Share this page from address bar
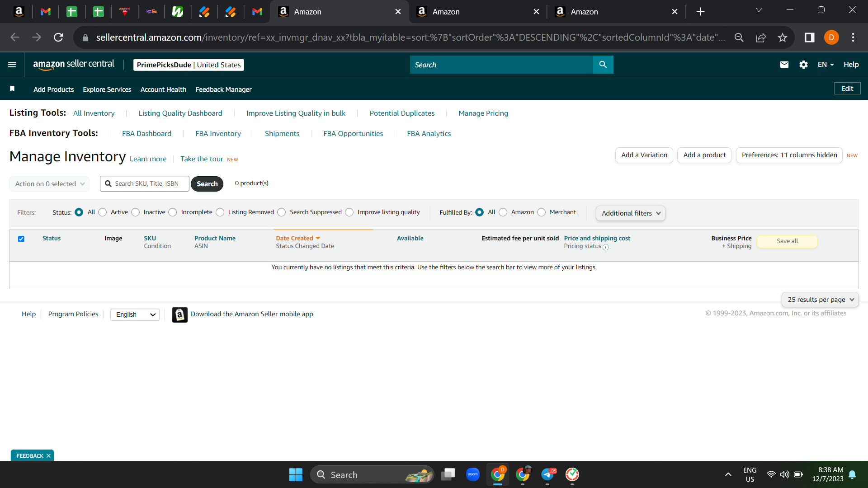The width and height of the screenshot is (868, 488). (x=761, y=38)
